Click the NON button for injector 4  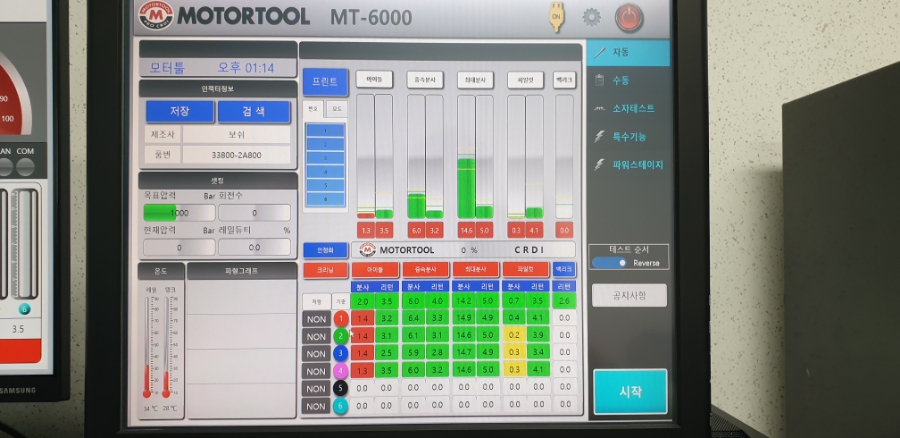tap(316, 371)
